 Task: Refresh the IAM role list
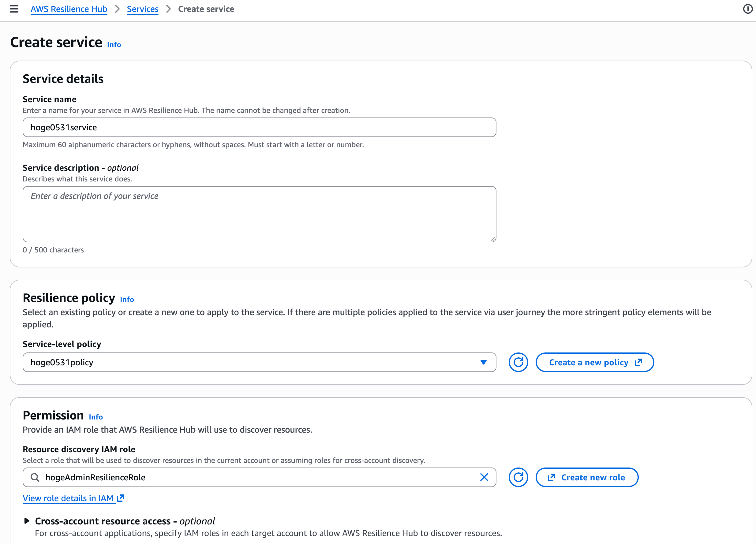pos(518,477)
